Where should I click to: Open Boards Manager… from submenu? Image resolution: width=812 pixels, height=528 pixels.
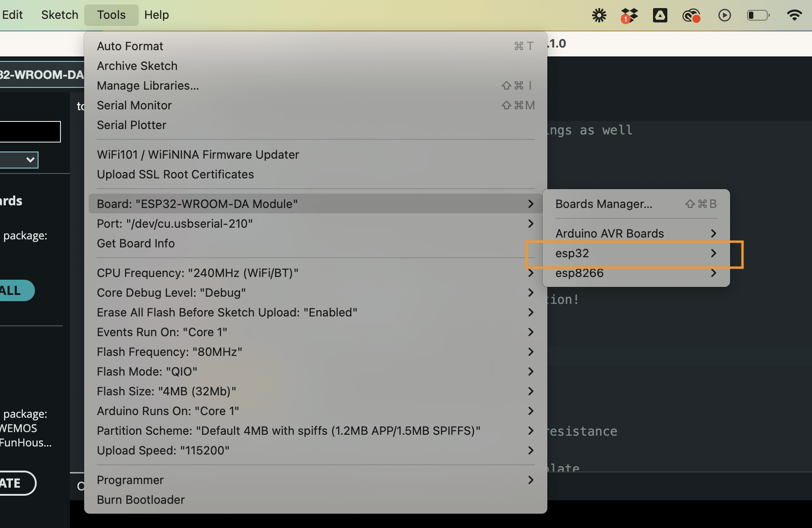click(x=636, y=204)
